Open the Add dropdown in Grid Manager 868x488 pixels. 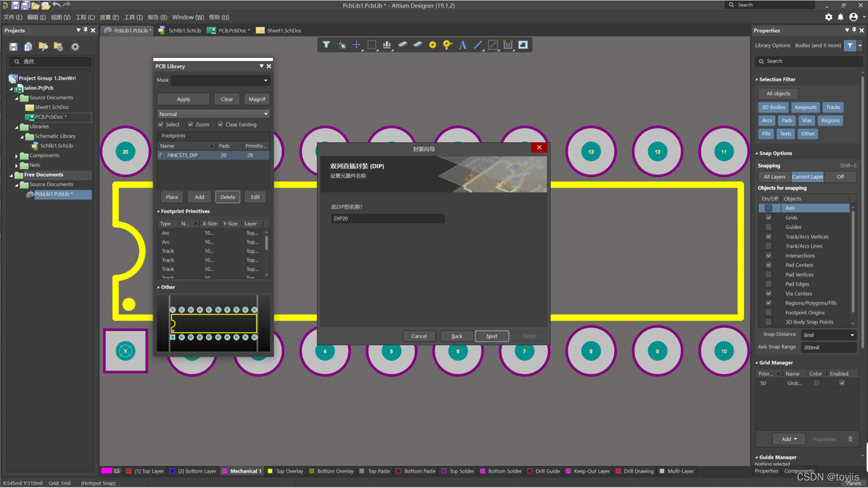pyautogui.click(x=789, y=439)
